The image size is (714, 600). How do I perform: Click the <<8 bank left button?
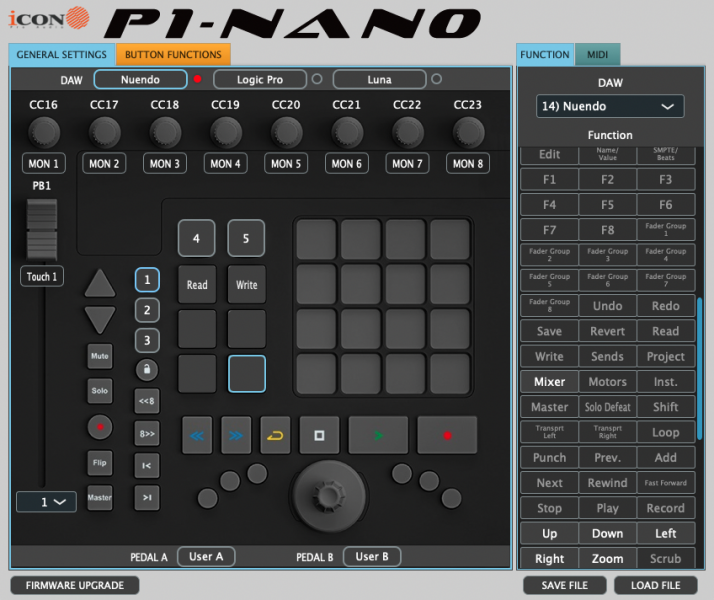click(147, 401)
